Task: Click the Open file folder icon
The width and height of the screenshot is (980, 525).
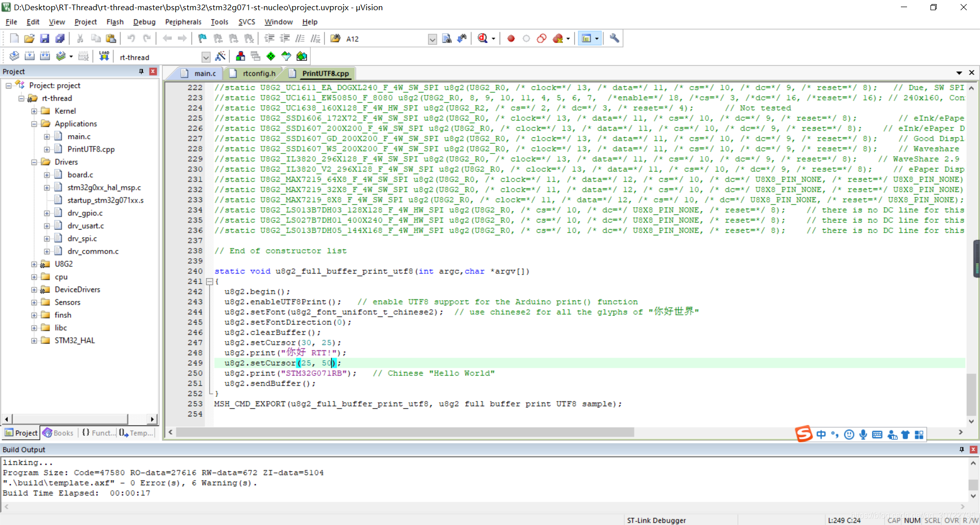Action: (x=29, y=38)
